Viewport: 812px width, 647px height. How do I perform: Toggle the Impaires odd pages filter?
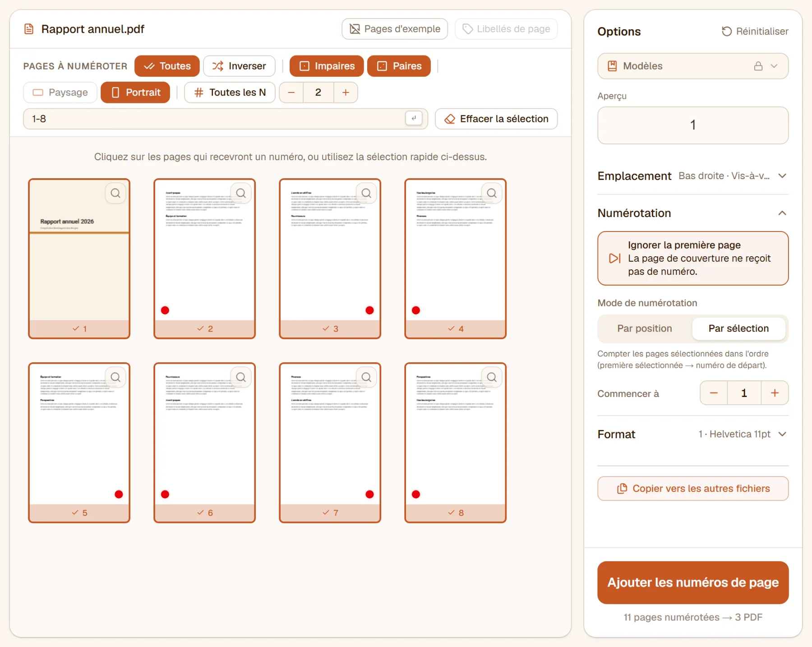tap(327, 66)
